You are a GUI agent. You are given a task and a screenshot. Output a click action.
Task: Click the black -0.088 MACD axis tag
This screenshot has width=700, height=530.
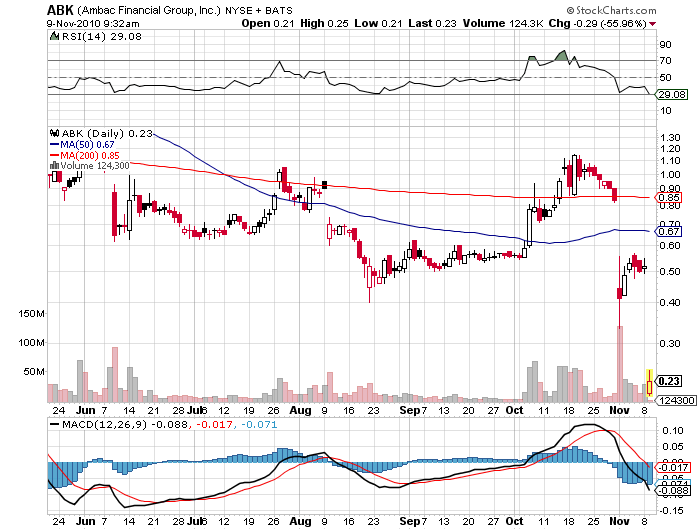pos(672,490)
